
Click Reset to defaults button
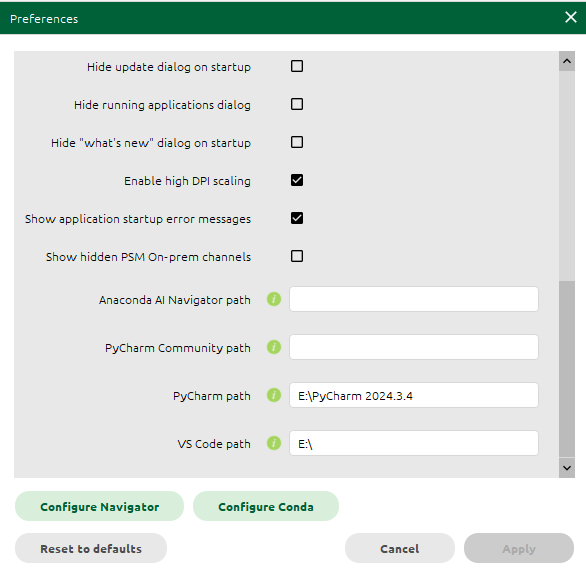[x=91, y=548]
